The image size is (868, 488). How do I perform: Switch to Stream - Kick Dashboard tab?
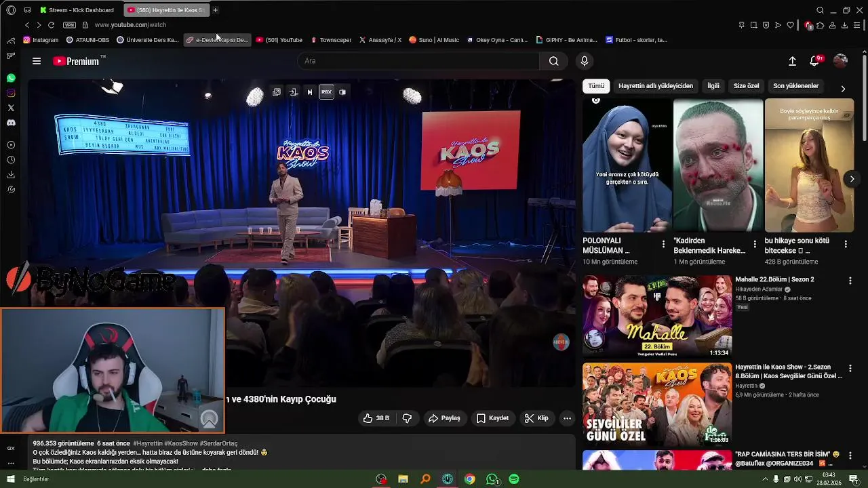click(x=77, y=10)
